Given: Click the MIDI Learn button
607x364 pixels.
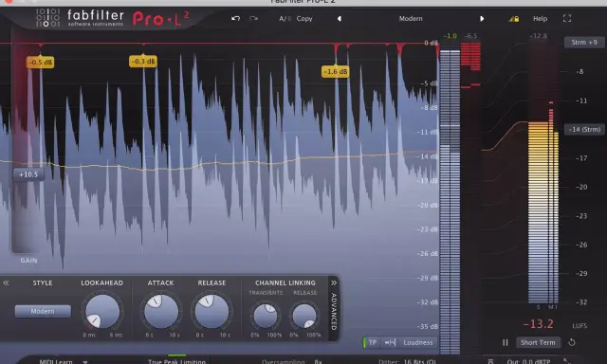Looking at the screenshot, I should click(56, 362).
